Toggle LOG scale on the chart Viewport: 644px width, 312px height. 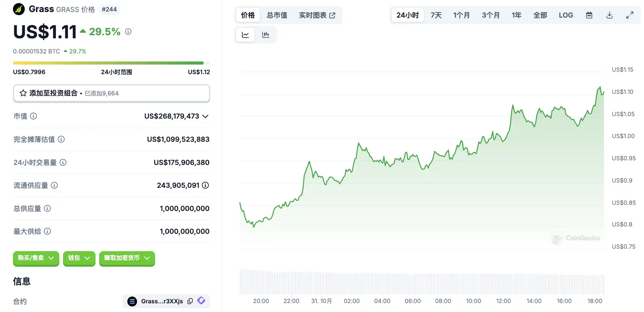pos(566,15)
